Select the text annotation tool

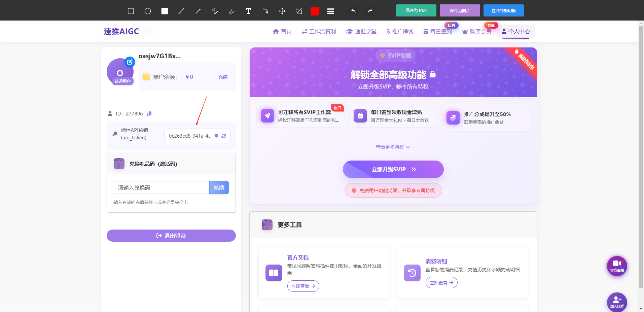coord(249,11)
